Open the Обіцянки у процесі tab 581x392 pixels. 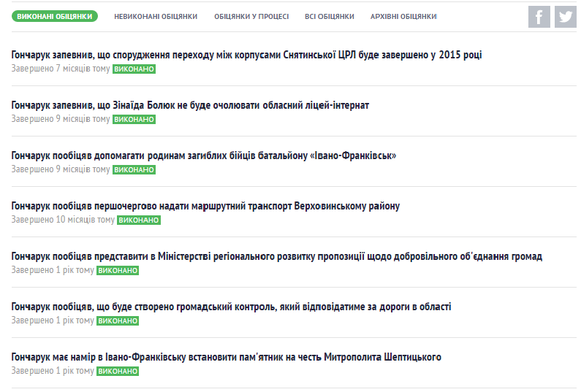tap(251, 16)
